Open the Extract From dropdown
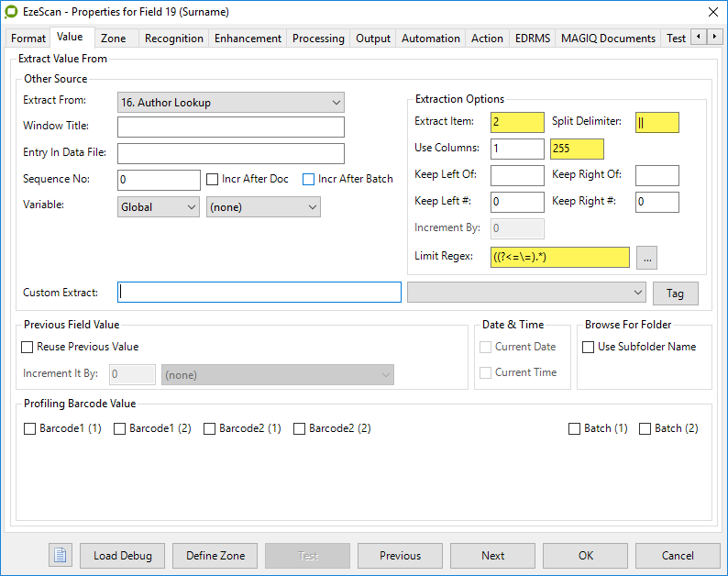 coord(231,103)
